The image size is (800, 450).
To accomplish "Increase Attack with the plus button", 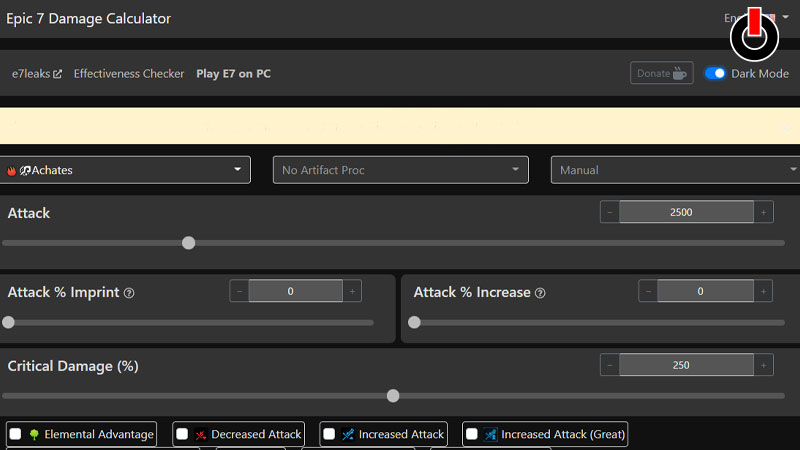I will pyautogui.click(x=763, y=212).
